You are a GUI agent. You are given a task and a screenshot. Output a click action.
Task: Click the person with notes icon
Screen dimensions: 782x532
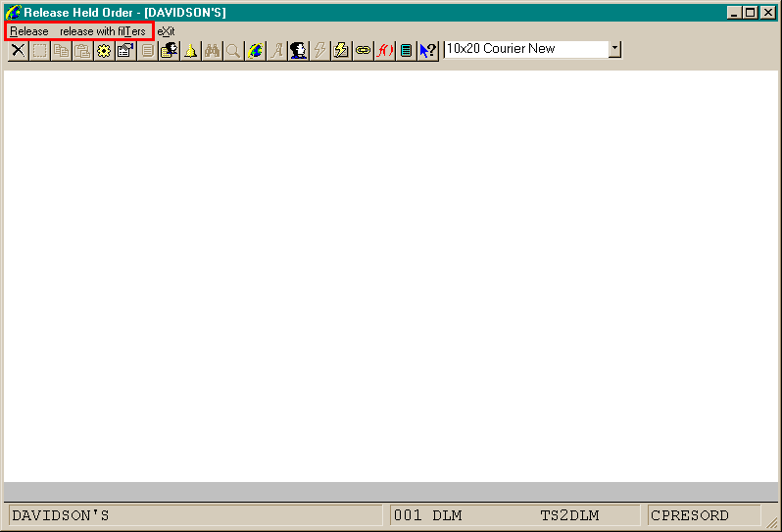click(x=170, y=50)
